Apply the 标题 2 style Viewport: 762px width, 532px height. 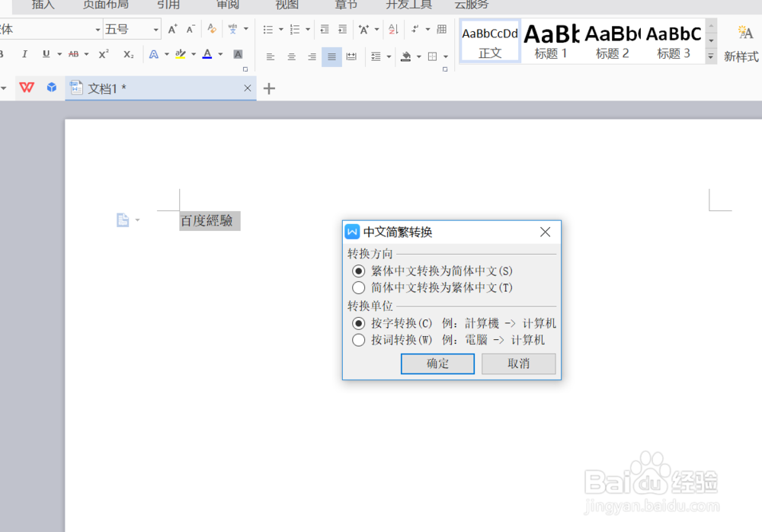pos(613,41)
